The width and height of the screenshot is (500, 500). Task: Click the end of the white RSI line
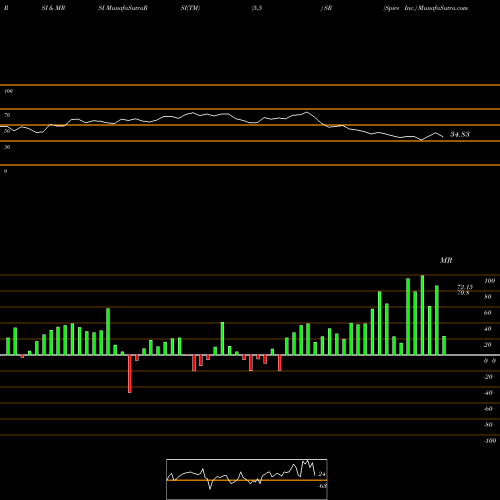click(x=443, y=137)
